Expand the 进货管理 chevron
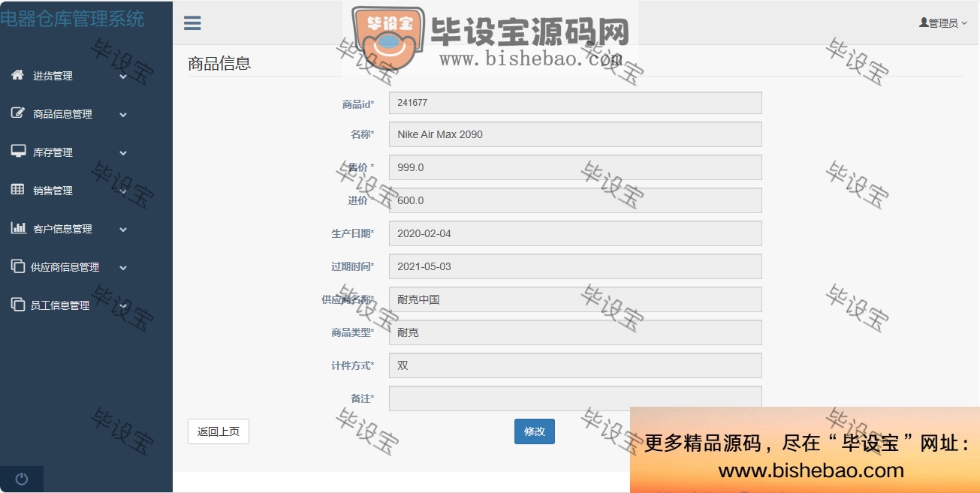 click(123, 76)
